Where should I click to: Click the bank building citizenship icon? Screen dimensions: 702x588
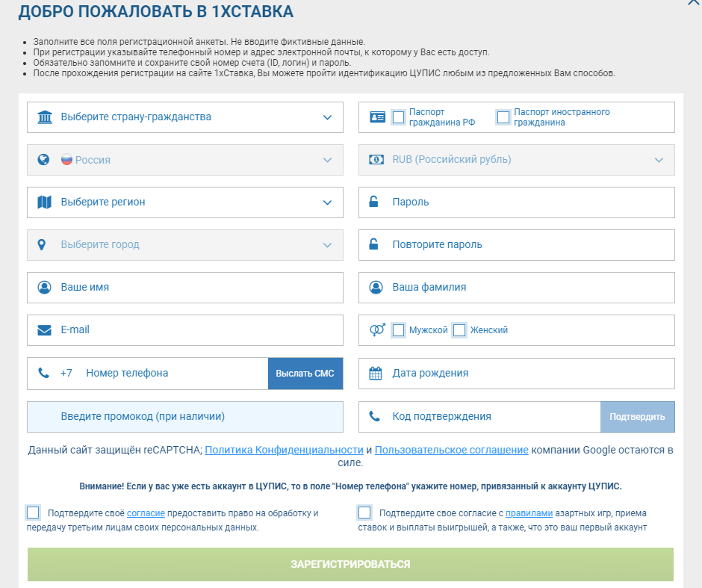pyautogui.click(x=44, y=117)
